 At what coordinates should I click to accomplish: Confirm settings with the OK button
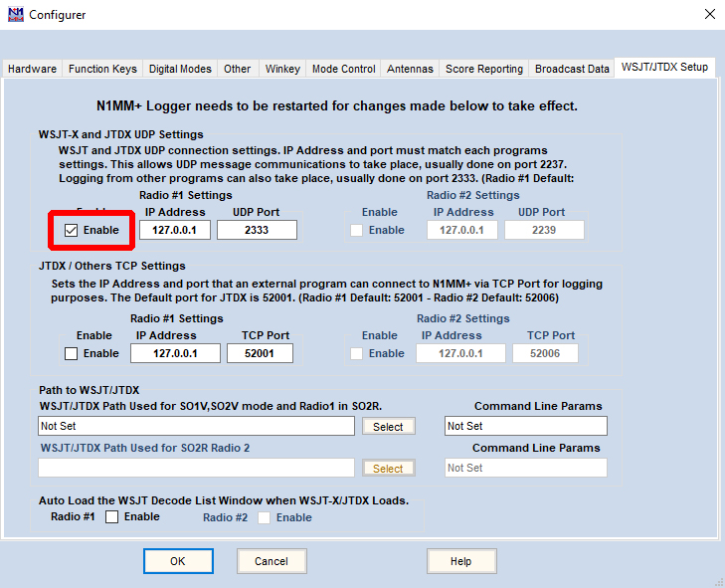pos(178,561)
